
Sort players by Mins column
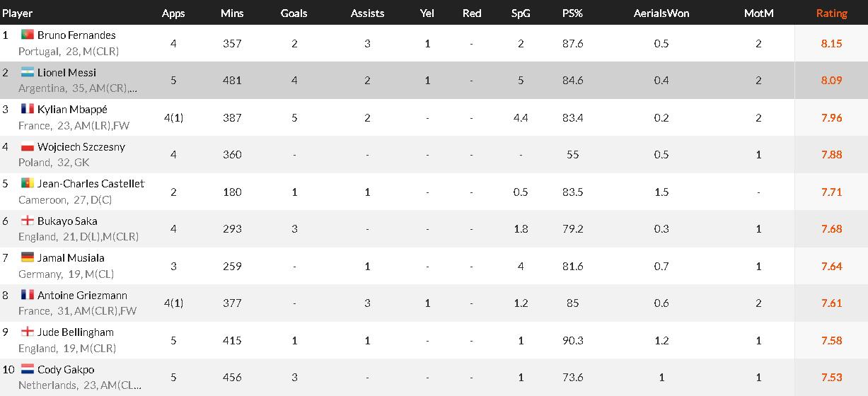tap(232, 13)
